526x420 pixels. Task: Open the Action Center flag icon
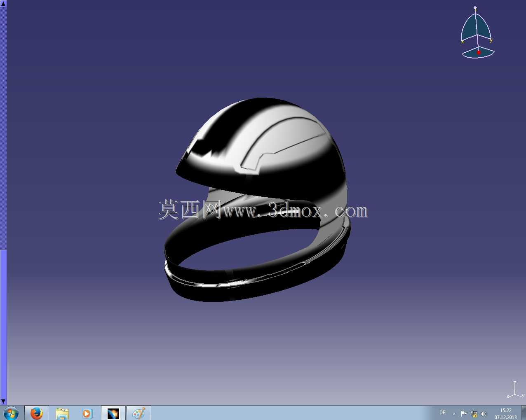coord(464,414)
